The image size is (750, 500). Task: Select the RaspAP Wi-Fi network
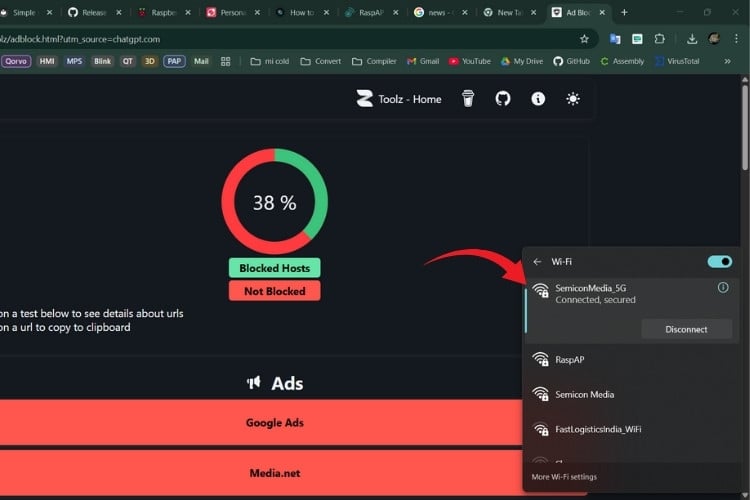pos(631,360)
